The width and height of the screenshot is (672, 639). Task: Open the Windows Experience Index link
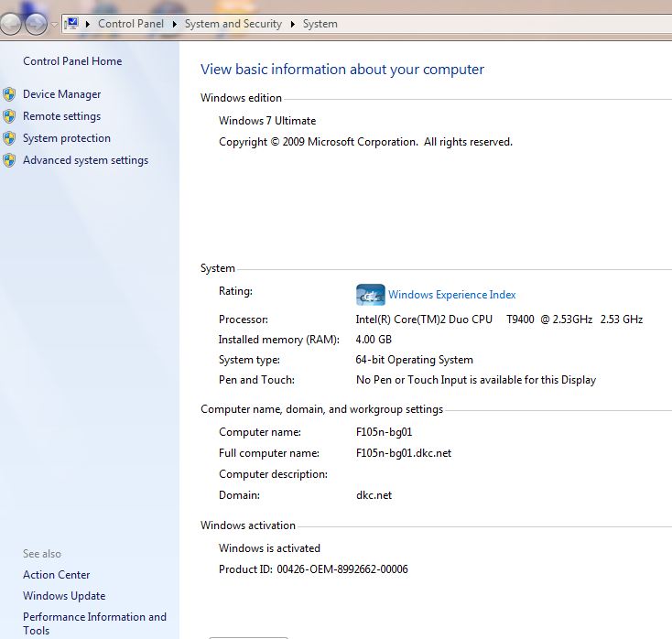tap(451, 295)
